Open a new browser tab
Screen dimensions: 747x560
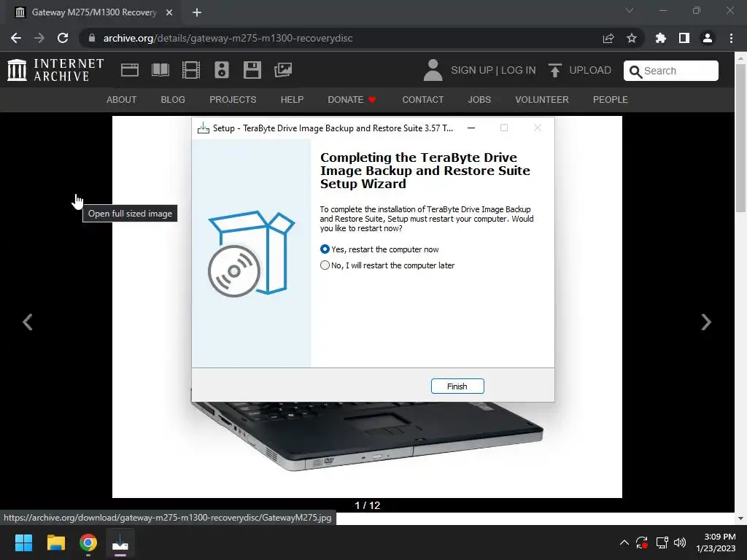[x=197, y=12]
